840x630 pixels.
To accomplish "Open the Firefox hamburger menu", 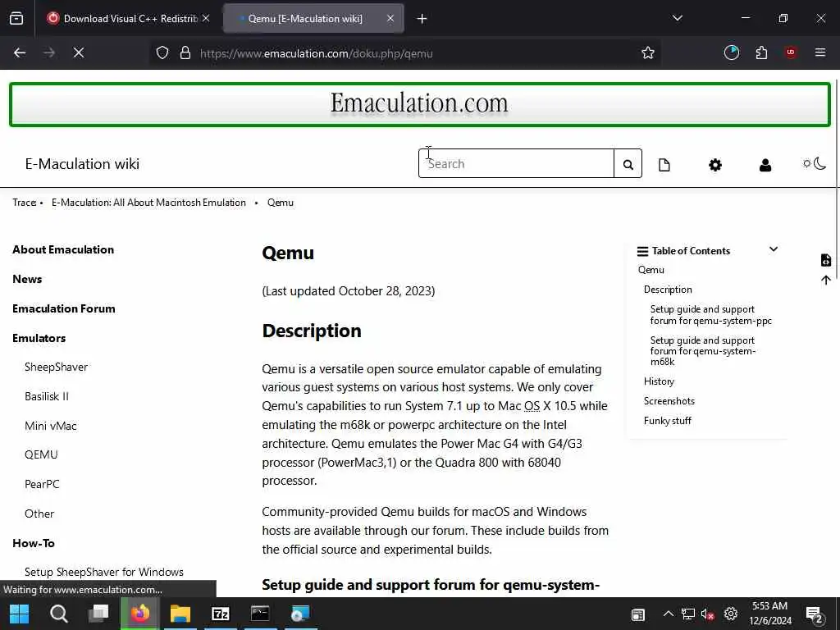I will [x=819, y=52].
